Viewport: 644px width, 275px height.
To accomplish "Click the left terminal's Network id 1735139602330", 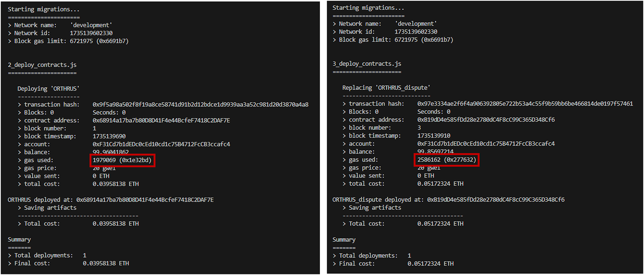I will click(x=91, y=33).
